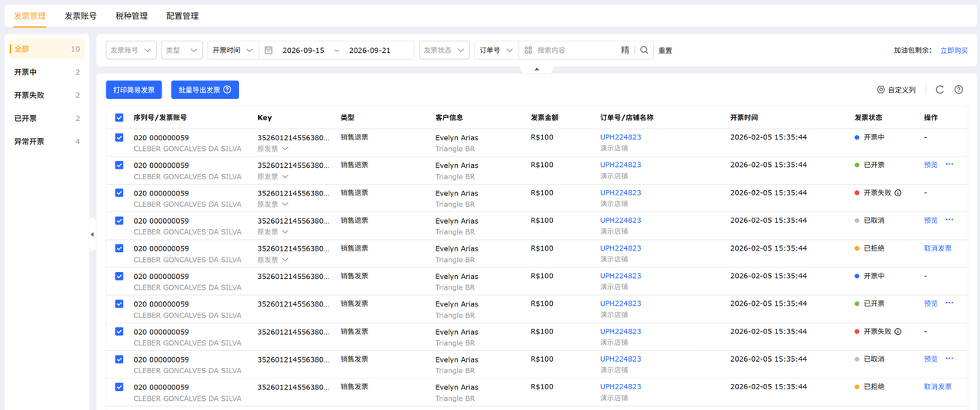
Task: Click 预览 on 销售发票 已开票 row
Action: click(x=931, y=303)
